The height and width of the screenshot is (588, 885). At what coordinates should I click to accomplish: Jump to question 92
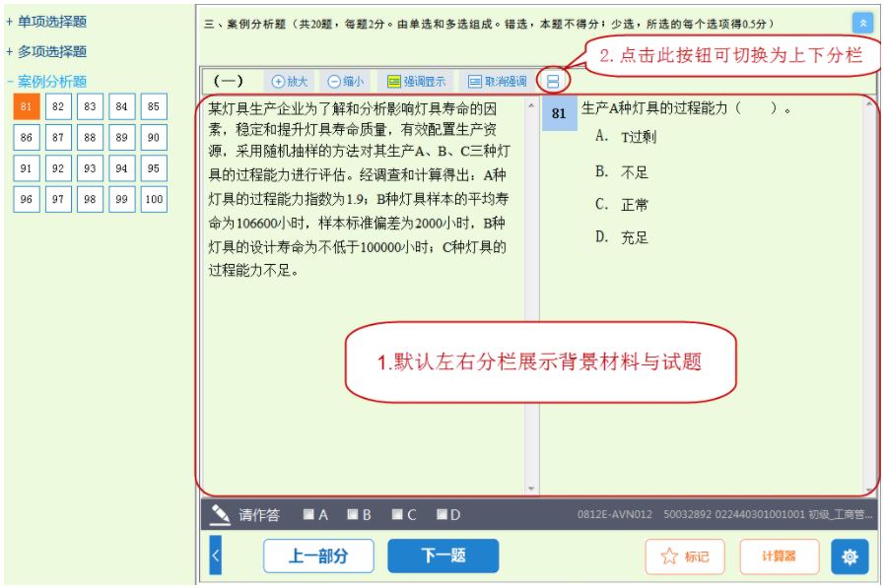[x=58, y=168]
